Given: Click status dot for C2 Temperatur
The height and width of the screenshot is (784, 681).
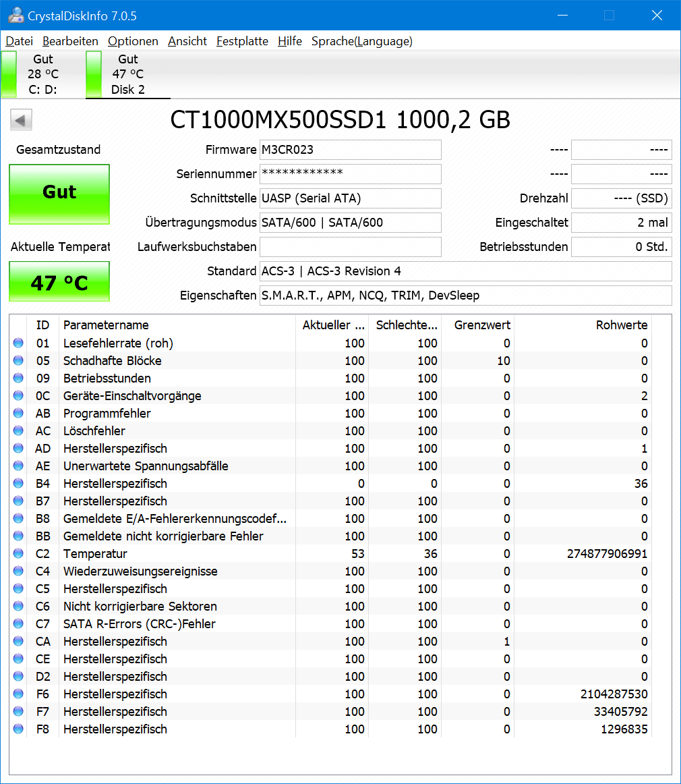Looking at the screenshot, I should [18, 553].
